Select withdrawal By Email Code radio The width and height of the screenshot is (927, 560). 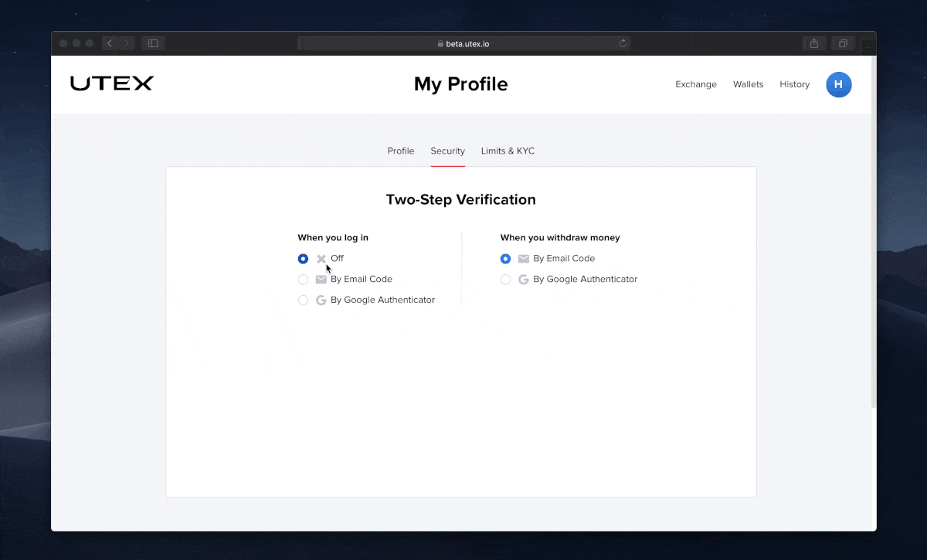coord(505,259)
